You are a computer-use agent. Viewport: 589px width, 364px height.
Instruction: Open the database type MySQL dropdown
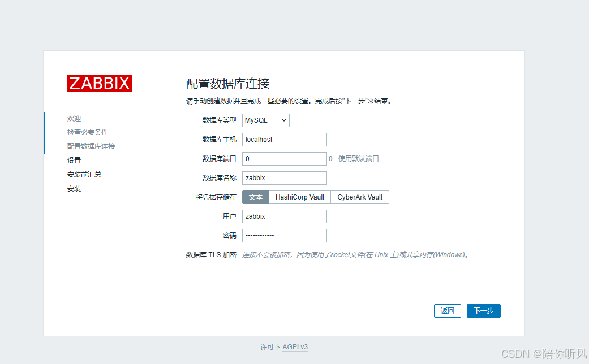point(265,120)
